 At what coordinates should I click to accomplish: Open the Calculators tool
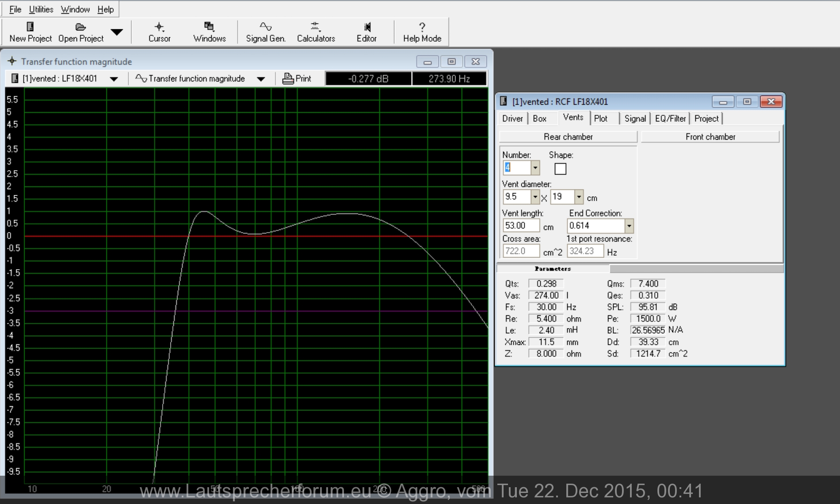[316, 32]
